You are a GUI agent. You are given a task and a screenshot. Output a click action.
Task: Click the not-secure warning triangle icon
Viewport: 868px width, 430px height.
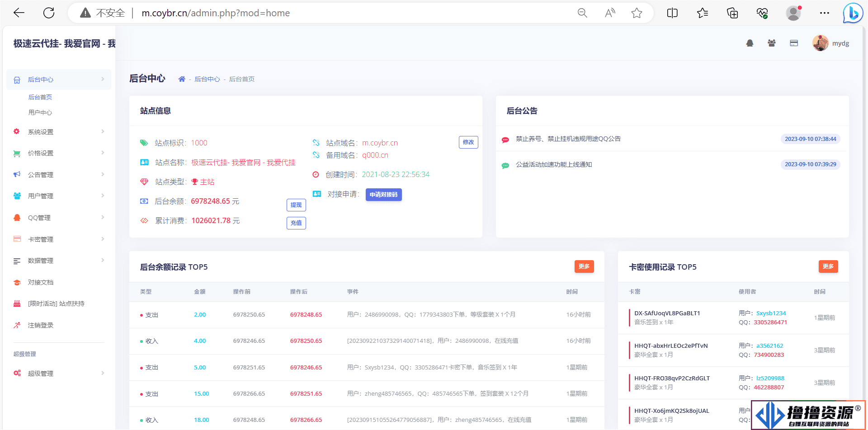tap(85, 13)
